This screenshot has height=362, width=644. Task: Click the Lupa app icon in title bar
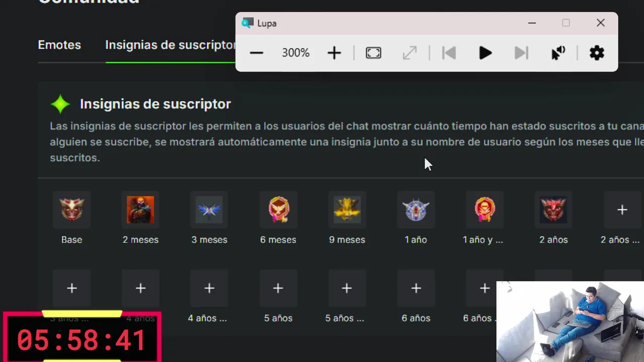coord(247,23)
